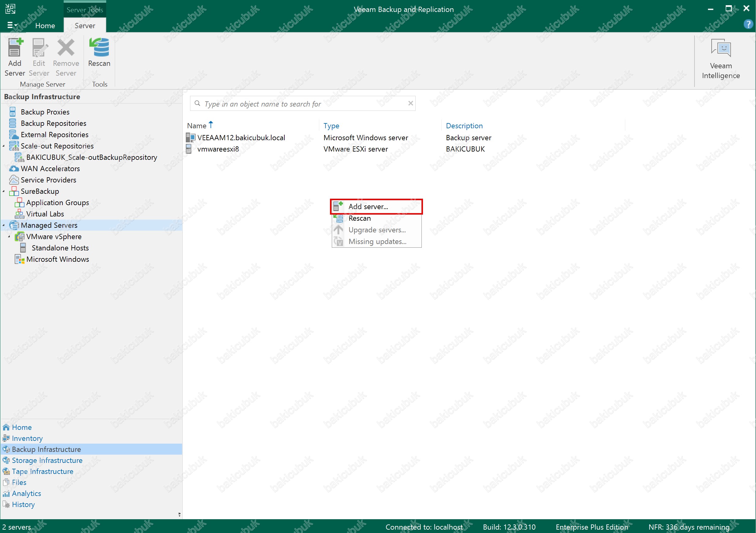Image resolution: width=756 pixels, height=533 pixels.
Task: Click the Virtual Labs icon
Action: click(19, 213)
